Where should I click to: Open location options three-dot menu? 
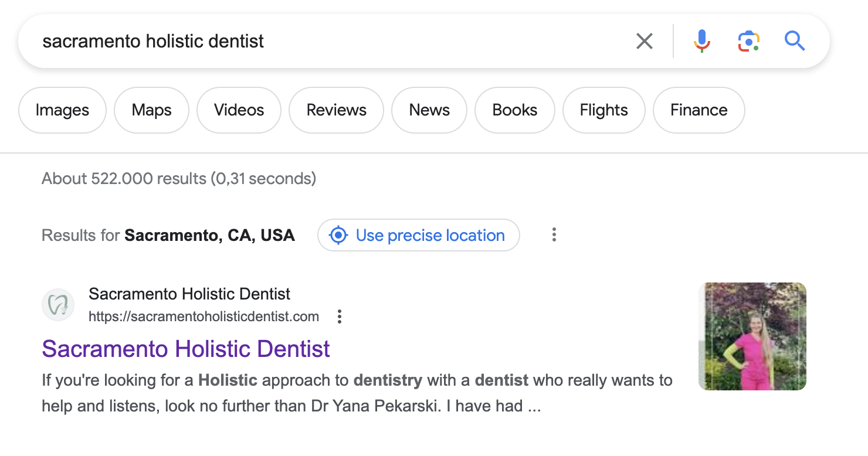coord(554,236)
